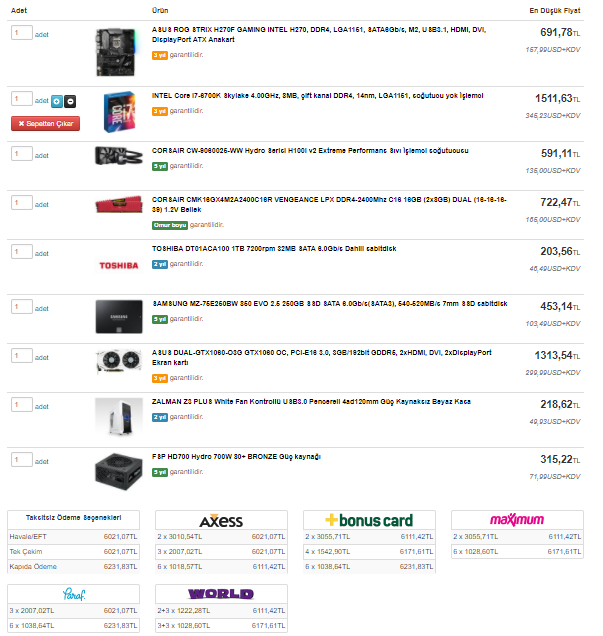Screen dimensions: 603x636
Task: Select the maximum card logo
Action: click(517, 520)
